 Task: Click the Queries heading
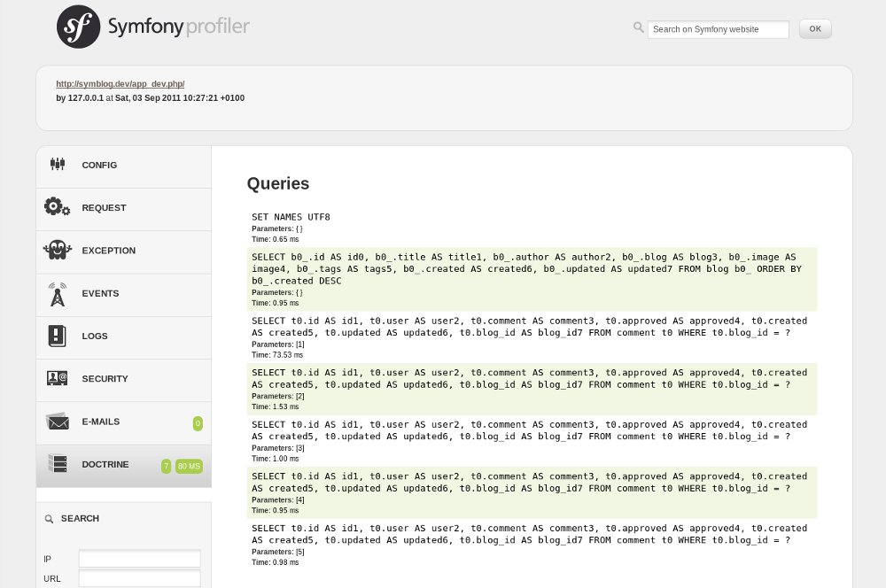click(x=278, y=183)
